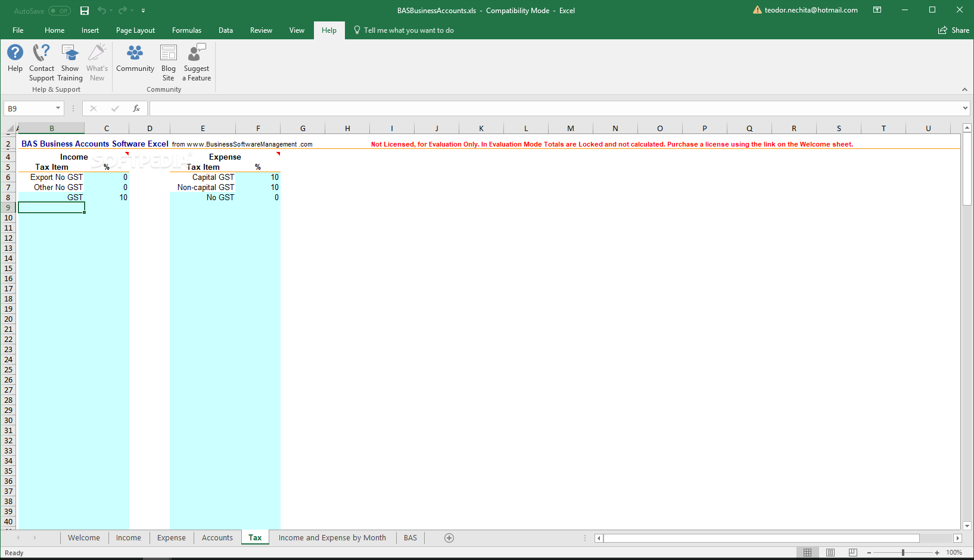Redo the last action
This screenshot has height=560, width=974.
click(123, 10)
